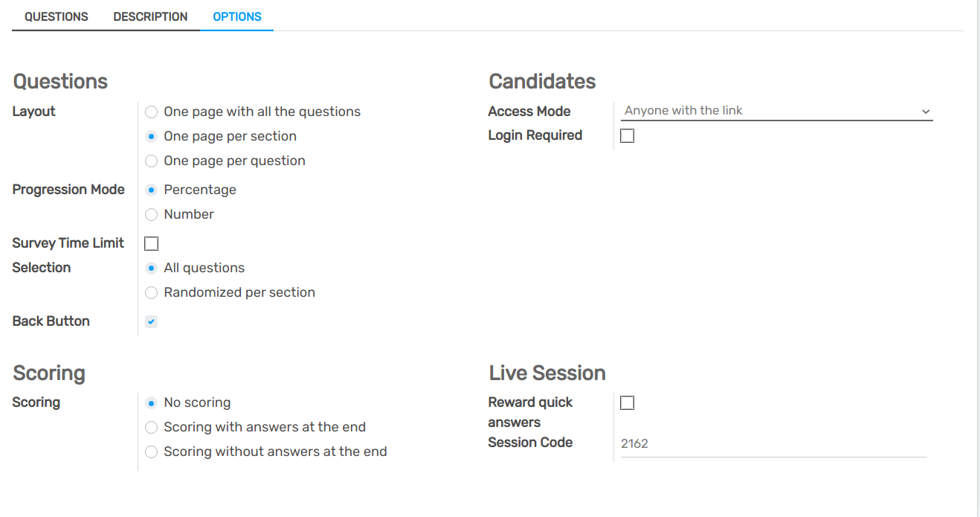980x517 pixels.
Task: Switch to the QUESTIONS tab
Action: [56, 16]
